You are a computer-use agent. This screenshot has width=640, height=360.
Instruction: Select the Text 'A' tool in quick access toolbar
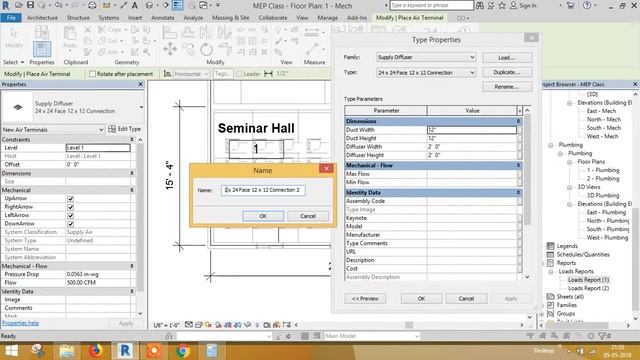click(134, 5)
